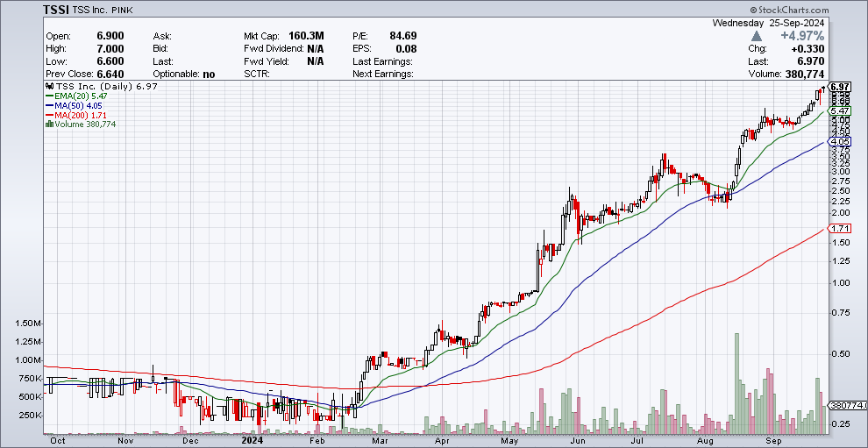Click the Nov label on time axis
The image size is (868, 448).
pyautogui.click(x=126, y=441)
